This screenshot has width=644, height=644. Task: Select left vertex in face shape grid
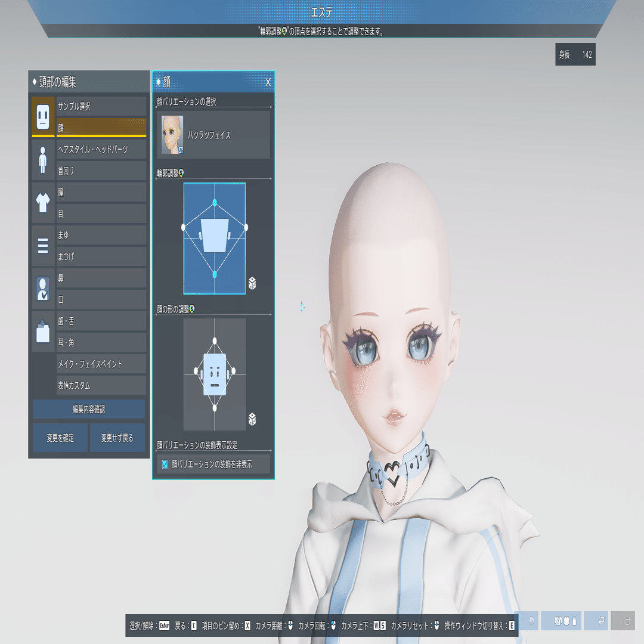(196, 371)
